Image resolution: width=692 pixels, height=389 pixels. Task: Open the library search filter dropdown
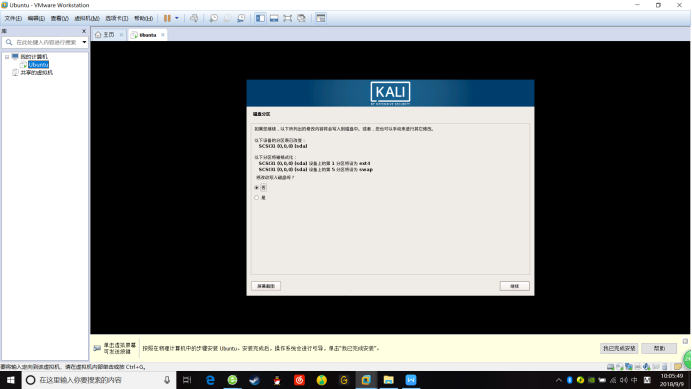[x=84, y=42]
